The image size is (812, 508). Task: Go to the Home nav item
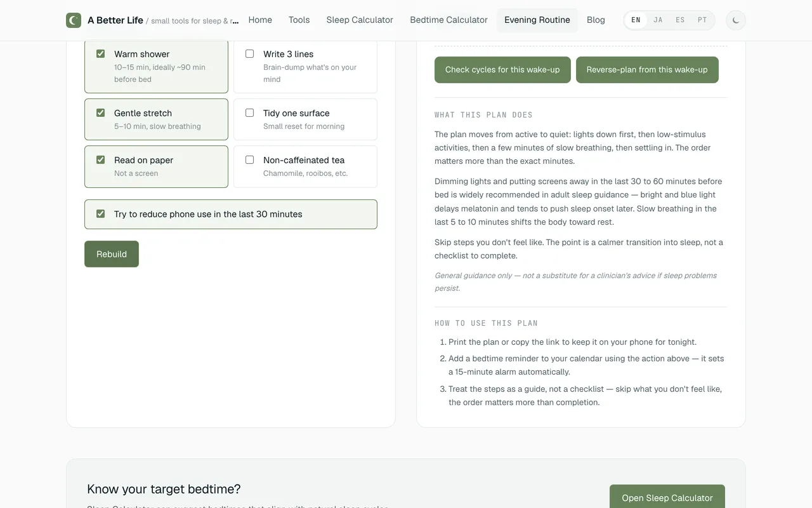point(260,20)
